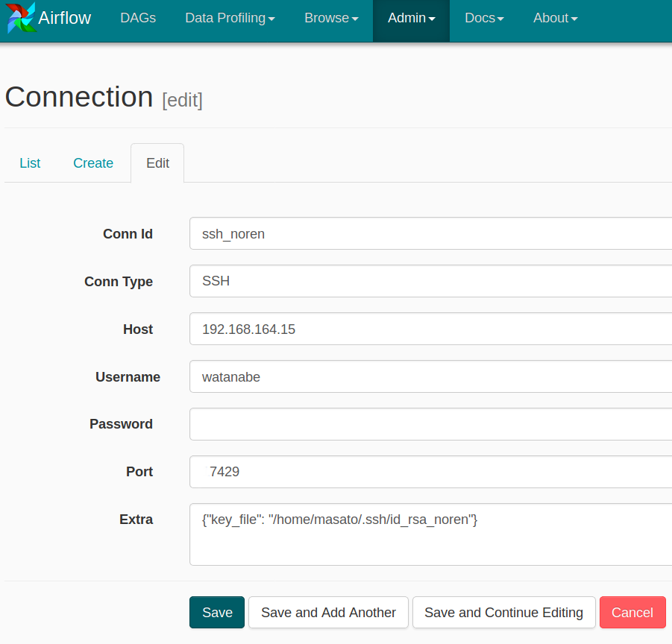Switch to the List tab
The height and width of the screenshot is (644, 672).
click(30, 162)
